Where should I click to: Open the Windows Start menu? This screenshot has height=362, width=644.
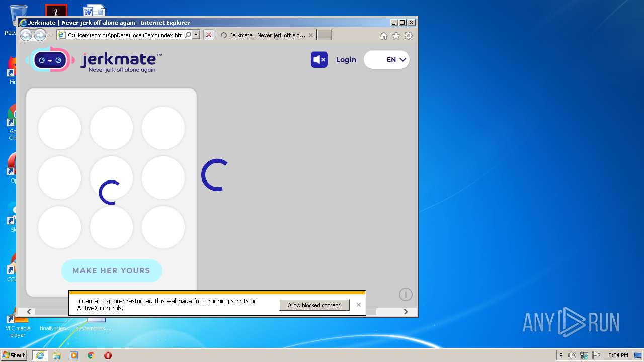14,355
